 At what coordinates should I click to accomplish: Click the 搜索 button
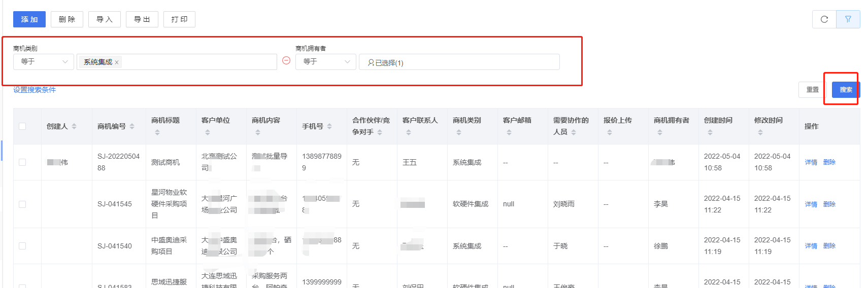coord(846,90)
